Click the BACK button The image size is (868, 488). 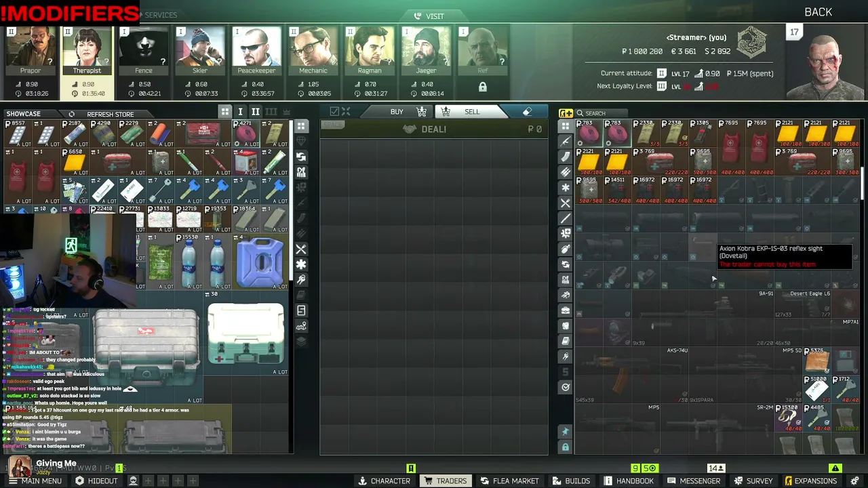click(818, 12)
